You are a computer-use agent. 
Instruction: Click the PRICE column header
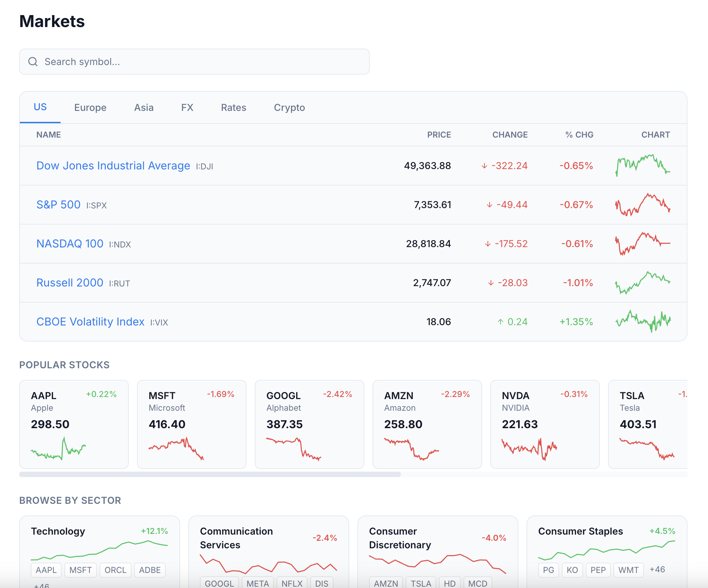point(439,135)
